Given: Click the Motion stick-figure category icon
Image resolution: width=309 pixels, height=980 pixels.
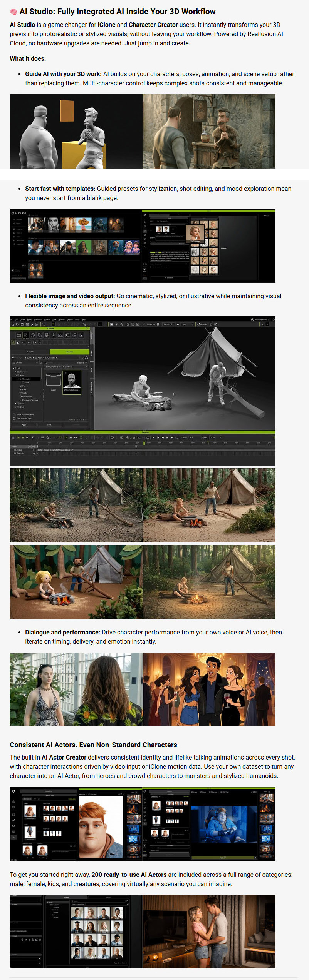Looking at the screenshot, I should (54, 335).
